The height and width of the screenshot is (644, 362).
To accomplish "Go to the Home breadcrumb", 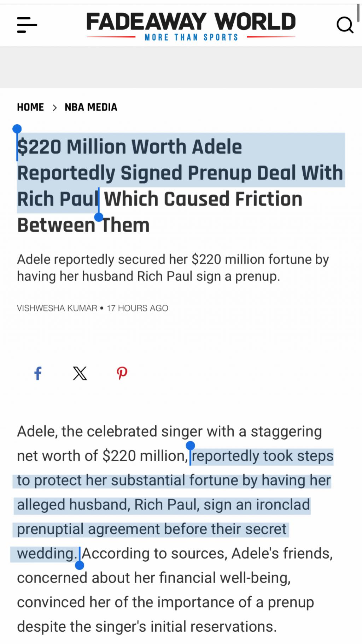I will tap(30, 107).
